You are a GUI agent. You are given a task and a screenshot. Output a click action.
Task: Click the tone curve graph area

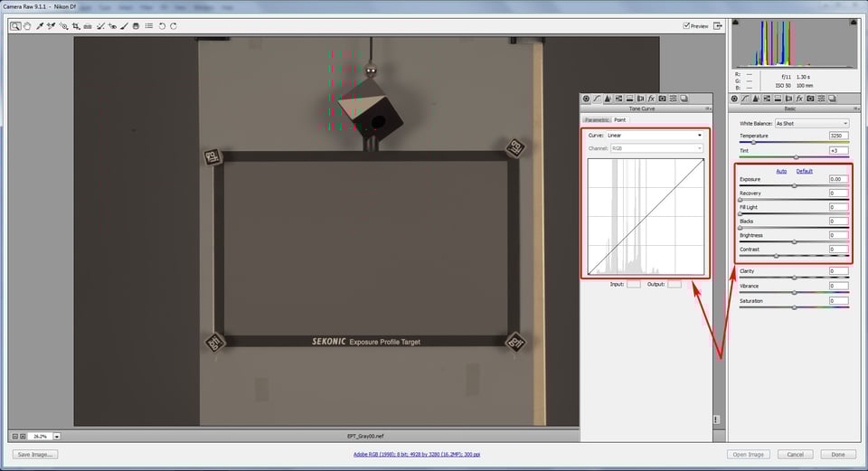point(646,216)
